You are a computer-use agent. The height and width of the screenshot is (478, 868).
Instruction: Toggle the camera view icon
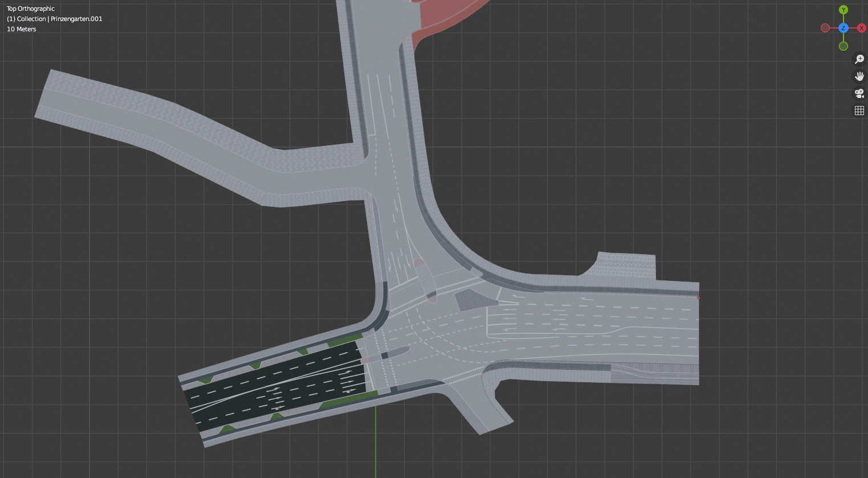click(x=859, y=93)
